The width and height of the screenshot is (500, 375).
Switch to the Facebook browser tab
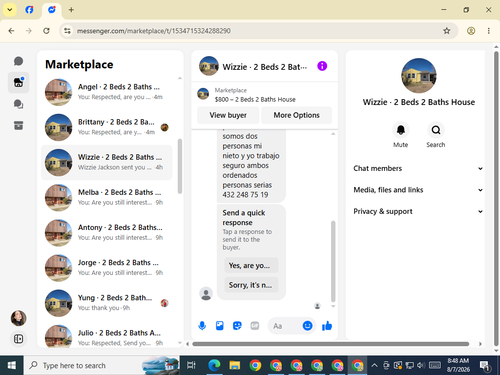click(x=29, y=10)
